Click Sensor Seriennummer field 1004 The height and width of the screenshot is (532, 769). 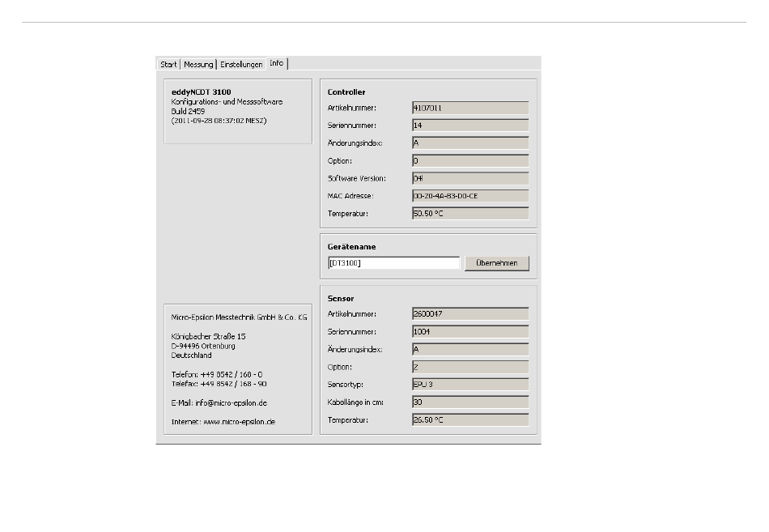pos(470,332)
